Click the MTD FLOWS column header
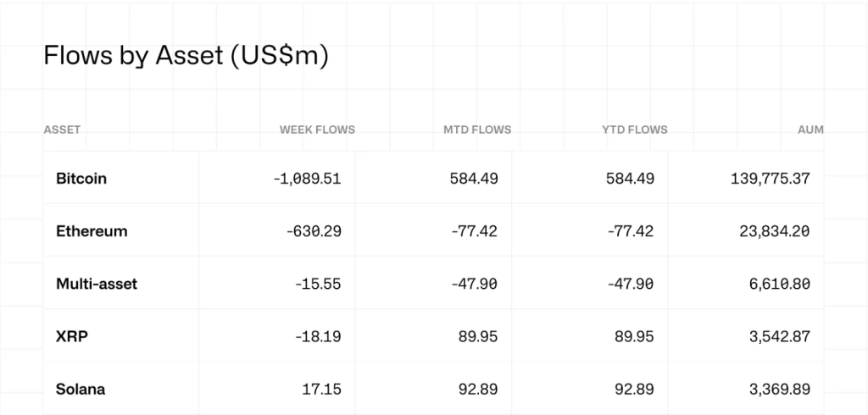Viewport: 868px width, 415px height. (477, 130)
